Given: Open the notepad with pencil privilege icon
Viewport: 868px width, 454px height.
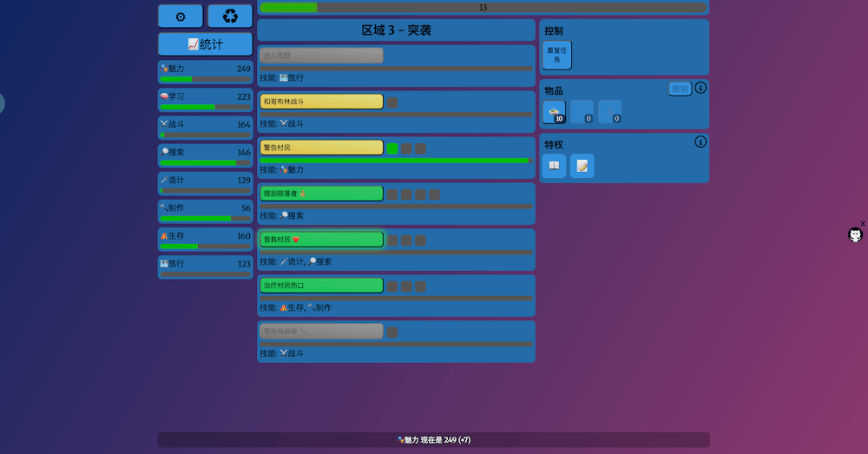Looking at the screenshot, I should tap(582, 166).
